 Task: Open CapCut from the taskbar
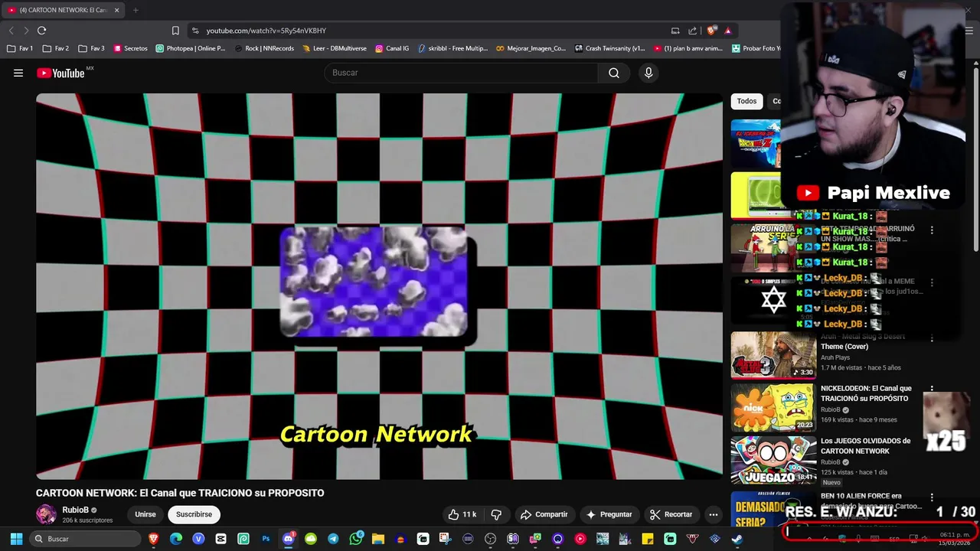click(x=221, y=539)
